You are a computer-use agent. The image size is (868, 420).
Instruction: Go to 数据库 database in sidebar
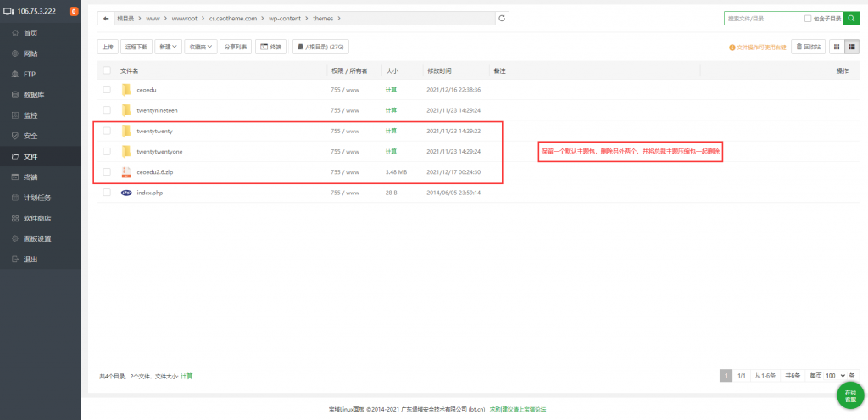click(x=36, y=94)
